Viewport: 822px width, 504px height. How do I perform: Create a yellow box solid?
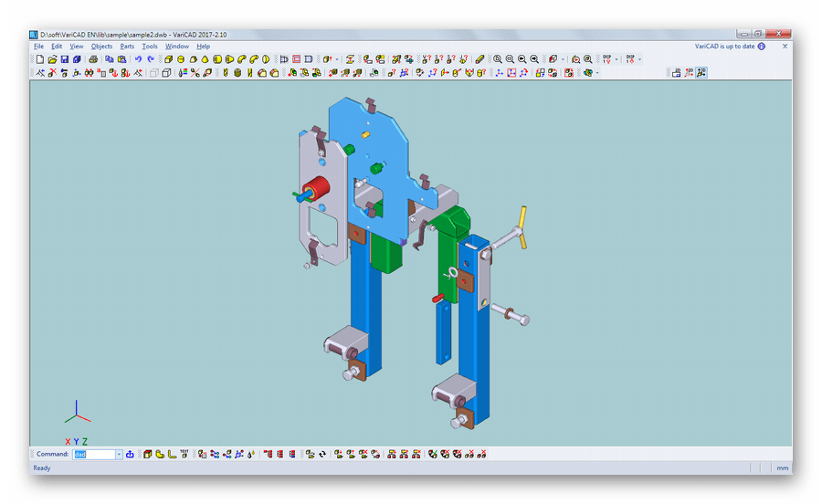click(x=169, y=59)
